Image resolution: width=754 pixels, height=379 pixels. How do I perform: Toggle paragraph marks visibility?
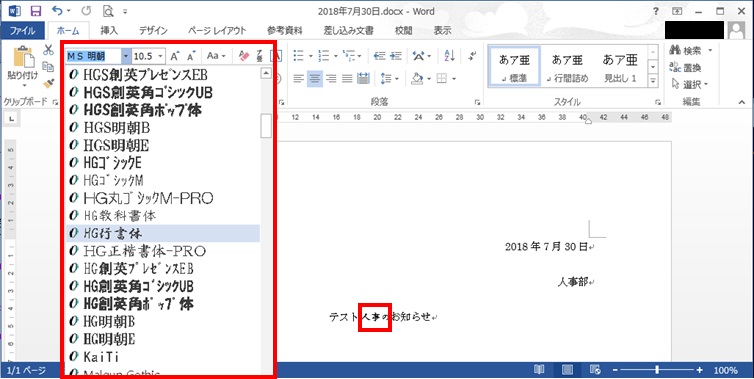473,56
